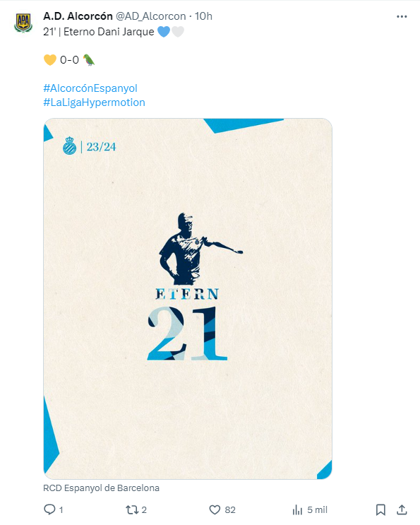
Task: Open the Etern 21 image attachment
Action: (188, 299)
